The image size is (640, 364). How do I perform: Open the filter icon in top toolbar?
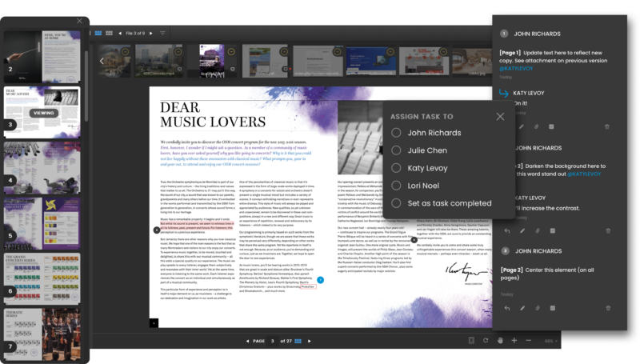[162, 33]
